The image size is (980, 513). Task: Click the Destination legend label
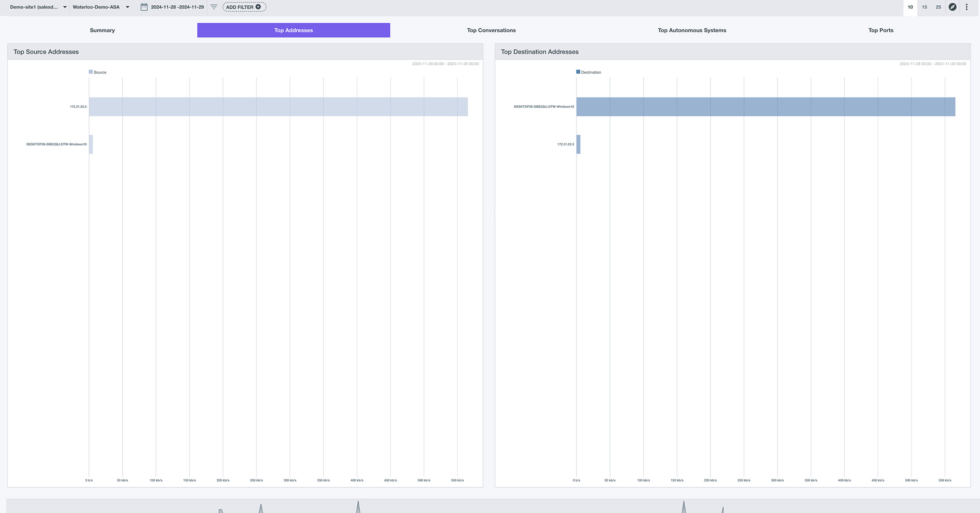pos(591,72)
